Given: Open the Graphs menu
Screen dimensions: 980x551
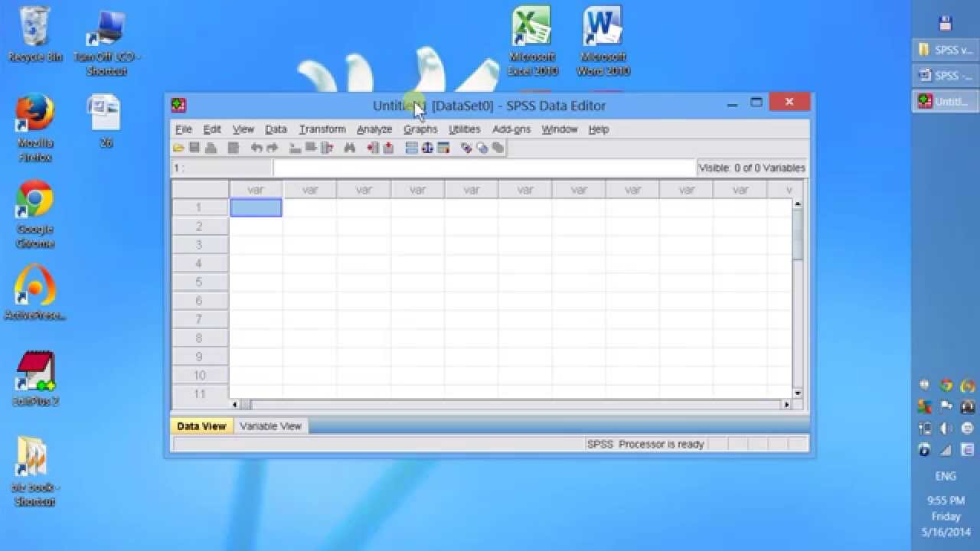Looking at the screenshot, I should pos(420,129).
